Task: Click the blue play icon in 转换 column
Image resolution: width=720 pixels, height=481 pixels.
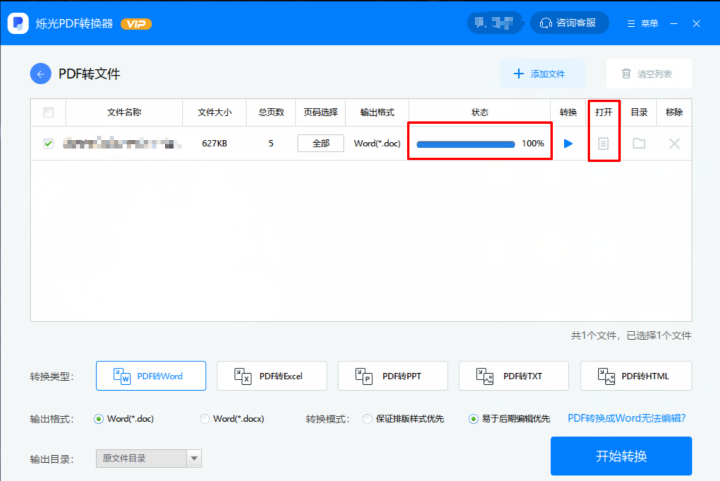Action: [568, 144]
